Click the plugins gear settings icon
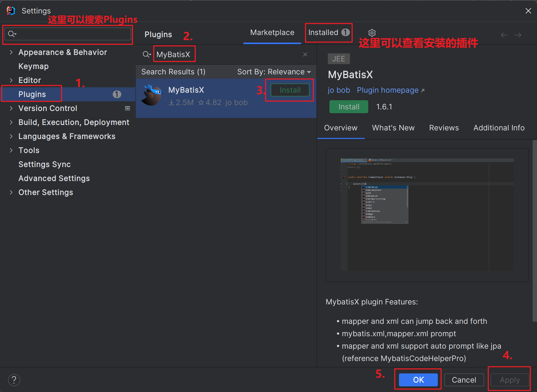 (372, 33)
